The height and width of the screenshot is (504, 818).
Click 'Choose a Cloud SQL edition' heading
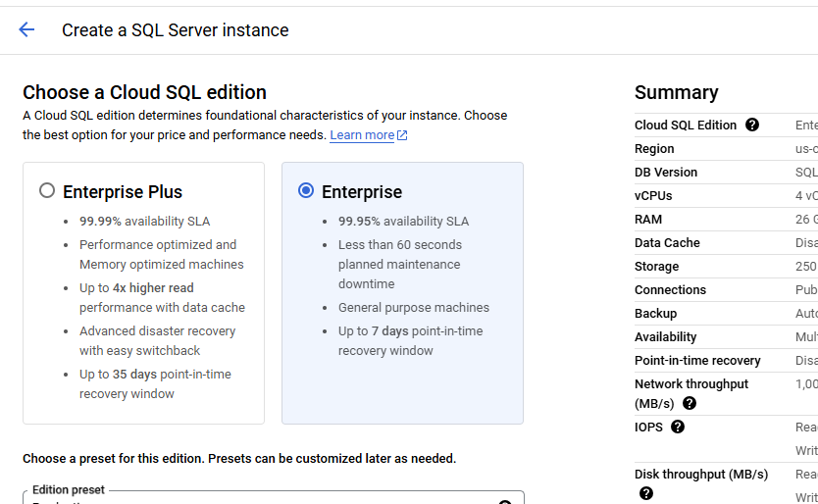pos(144,92)
